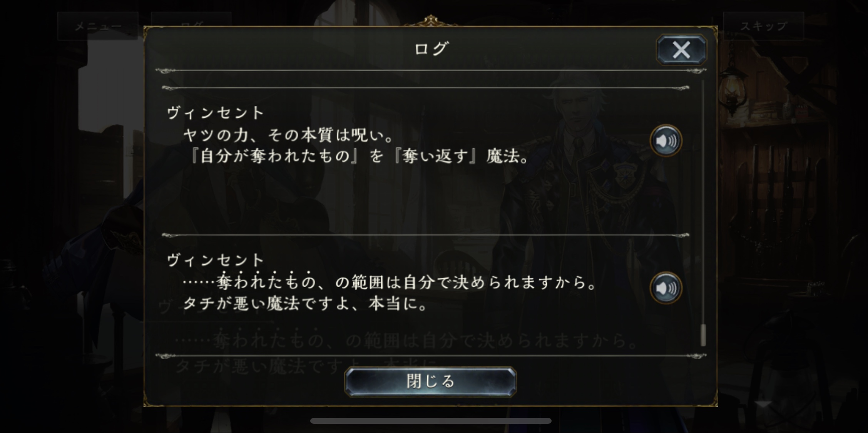Close the log with the X icon
Viewport: 868px width, 433px height.
click(x=681, y=50)
